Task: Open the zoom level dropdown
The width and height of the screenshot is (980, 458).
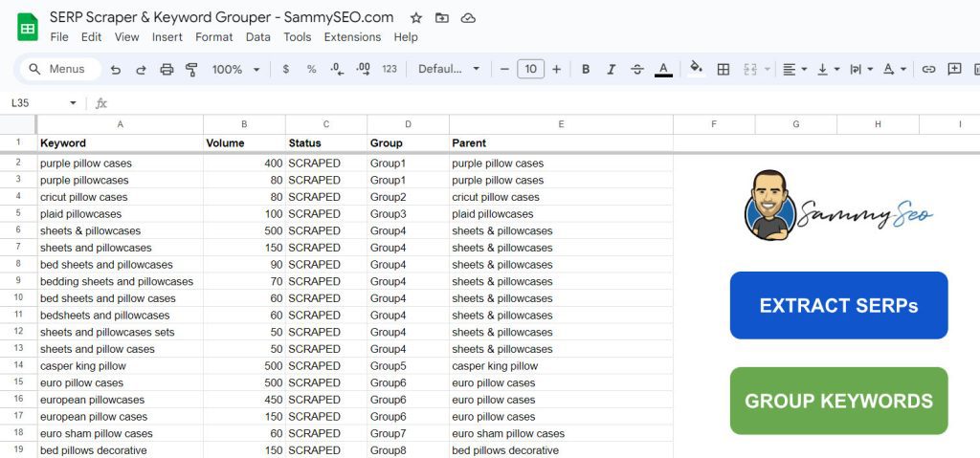Action: pos(235,70)
